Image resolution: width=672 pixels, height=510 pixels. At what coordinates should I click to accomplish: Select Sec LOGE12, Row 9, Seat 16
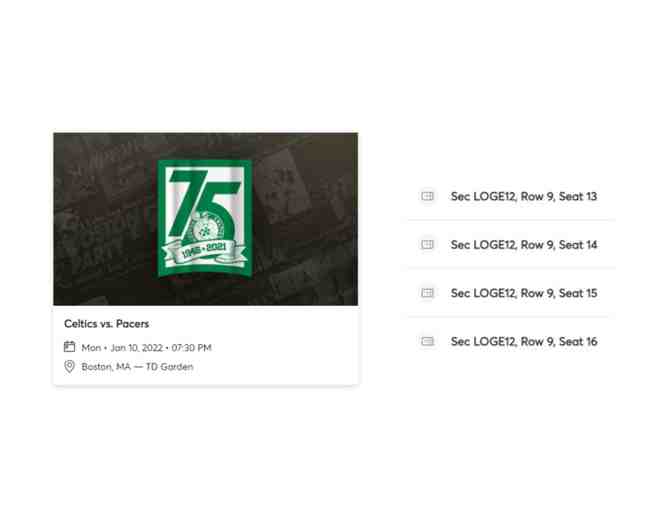[524, 342]
